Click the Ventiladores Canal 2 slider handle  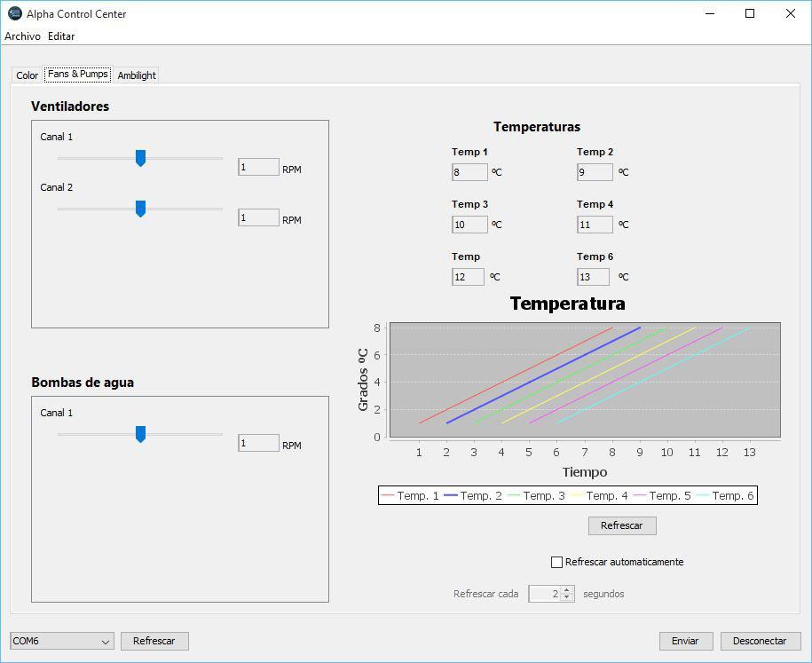pyautogui.click(x=140, y=209)
